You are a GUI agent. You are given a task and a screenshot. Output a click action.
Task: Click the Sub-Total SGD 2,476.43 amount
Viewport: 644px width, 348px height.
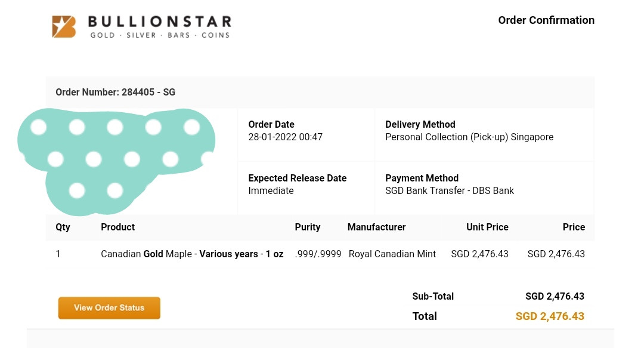click(x=555, y=297)
